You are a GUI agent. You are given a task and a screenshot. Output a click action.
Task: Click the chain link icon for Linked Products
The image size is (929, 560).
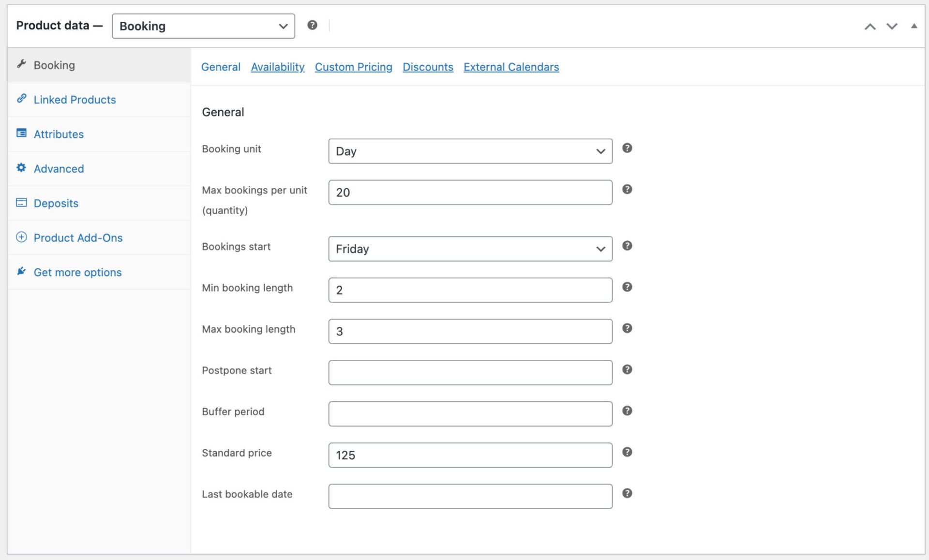click(21, 99)
